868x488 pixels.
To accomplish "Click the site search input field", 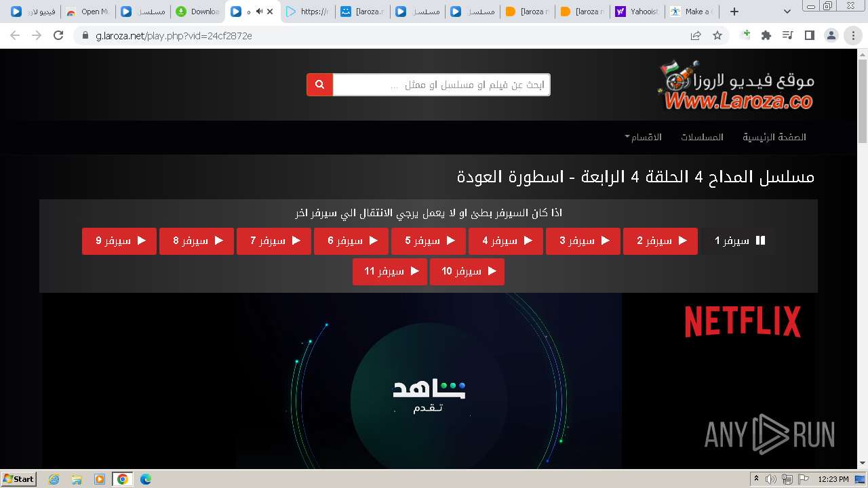I will point(441,85).
